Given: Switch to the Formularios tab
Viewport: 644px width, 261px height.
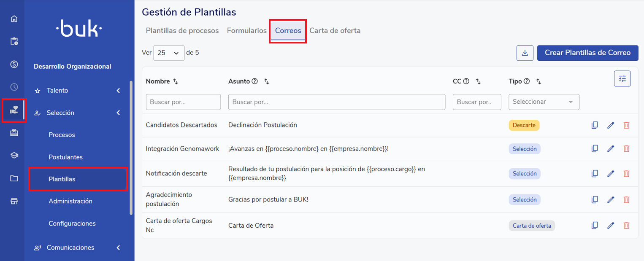Looking at the screenshot, I should tap(246, 31).
